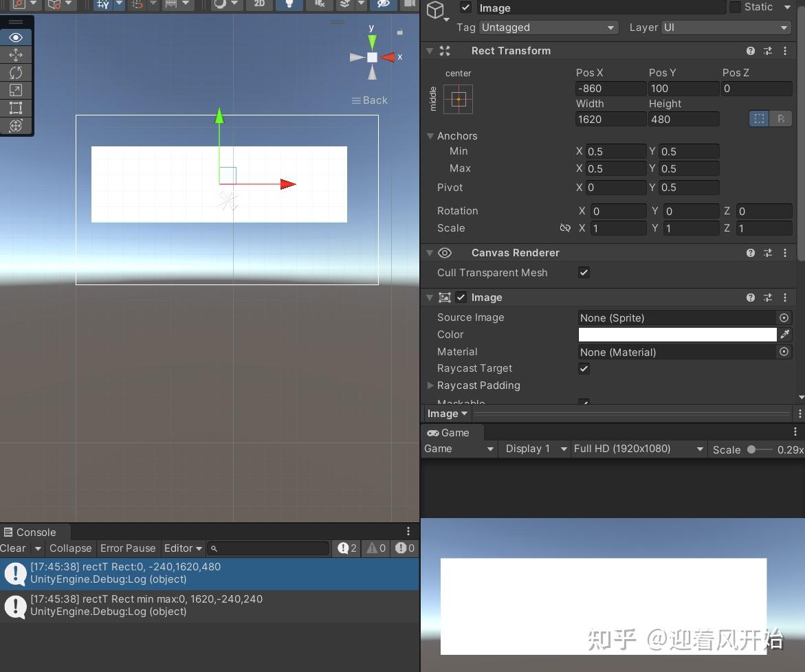Open the Full HD resolution dropdown
Screen dimensions: 805x672
[638, 449]
